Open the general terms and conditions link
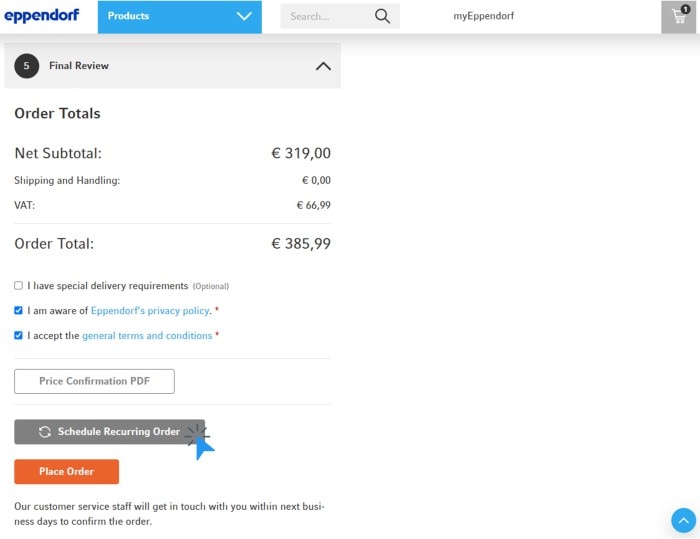The width and height of the screenshot is (700, 539). coord(147,336)
